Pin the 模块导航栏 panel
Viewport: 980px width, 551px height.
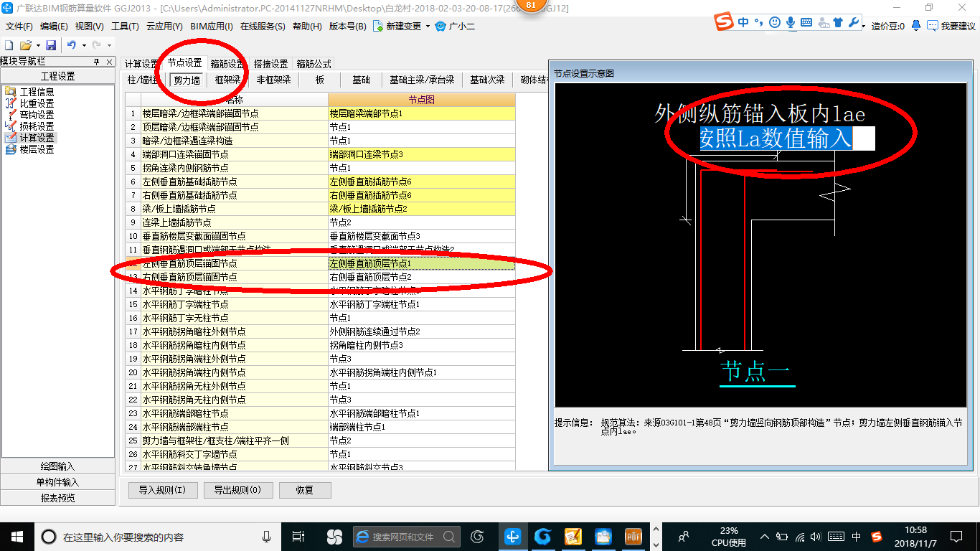coord(97,62)
